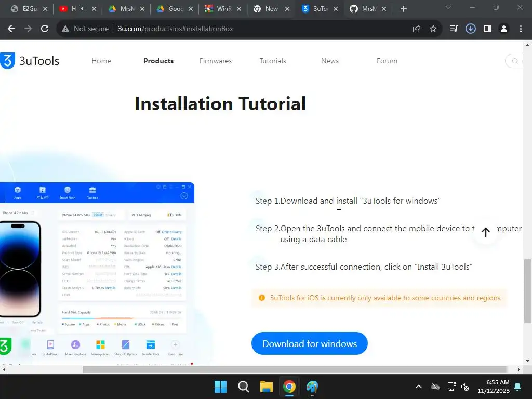This screenshot has height=399, width=532.
Task: Close the WinR browser tab
Action: point(239,9)
